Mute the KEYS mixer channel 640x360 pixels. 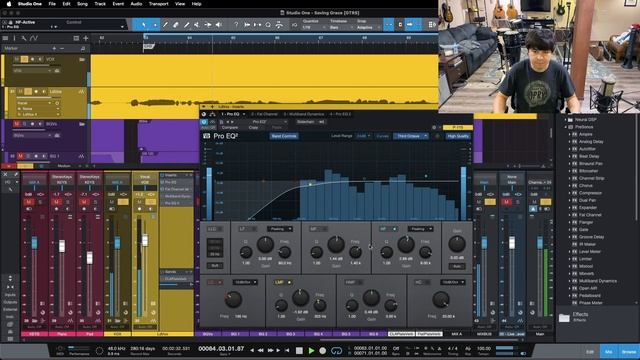(x=29, y=202)
